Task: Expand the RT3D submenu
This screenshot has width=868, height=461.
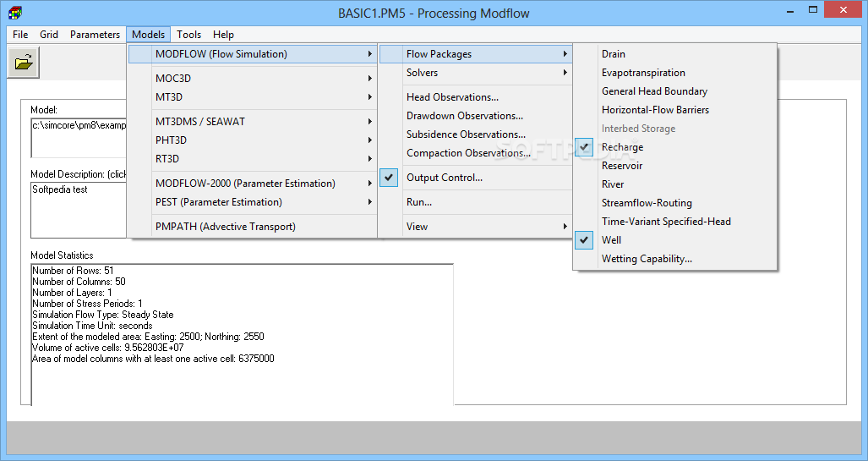Action: [x=253, y=159]
